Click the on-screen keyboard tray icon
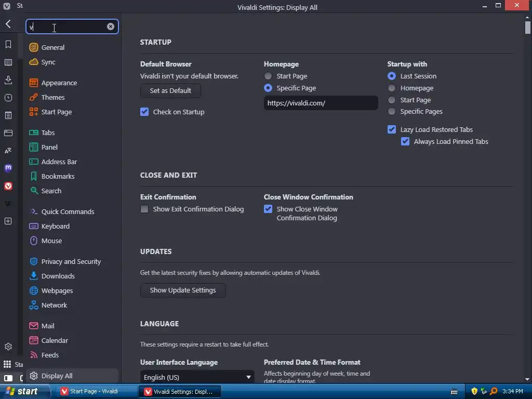This screenshot has height=399, width=532. [x=454, y=392]
